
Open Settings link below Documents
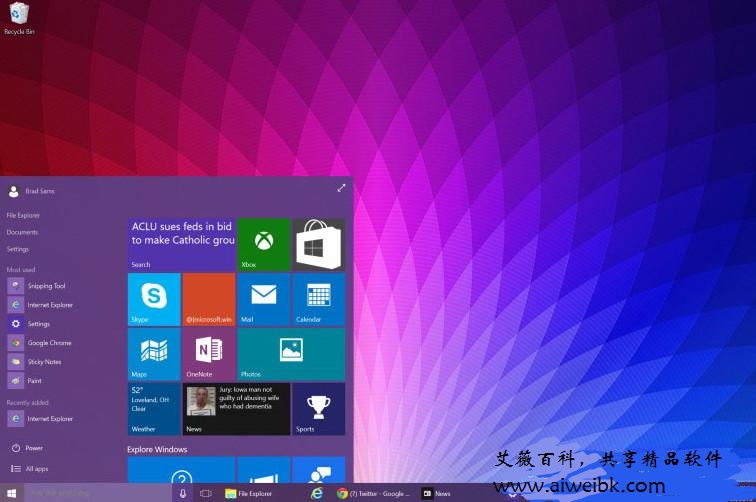tap(18, 249)
